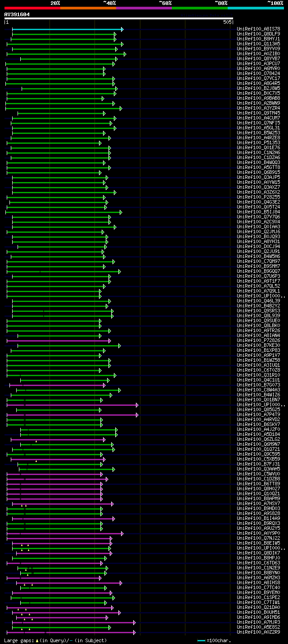The width and height of the screenshot is (288, 644).
Task: Select hit UniRef100_B8HYJ1
Action: (258, 39)
